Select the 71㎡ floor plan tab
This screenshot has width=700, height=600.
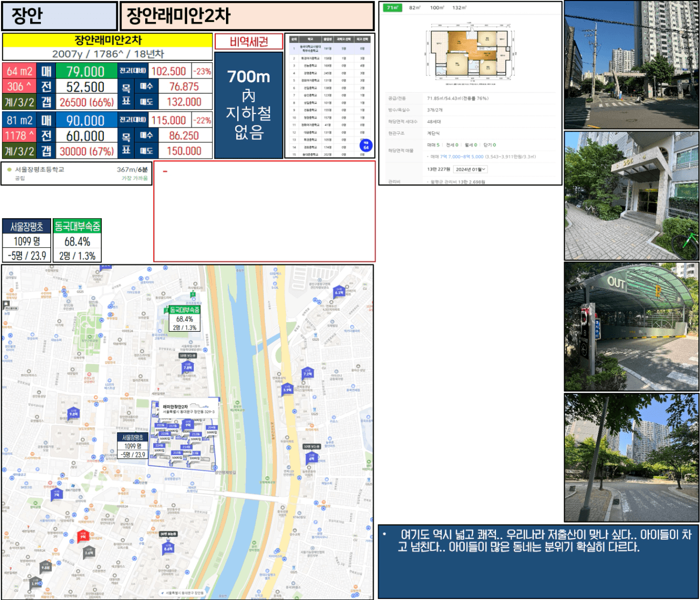tap(392, 8)
